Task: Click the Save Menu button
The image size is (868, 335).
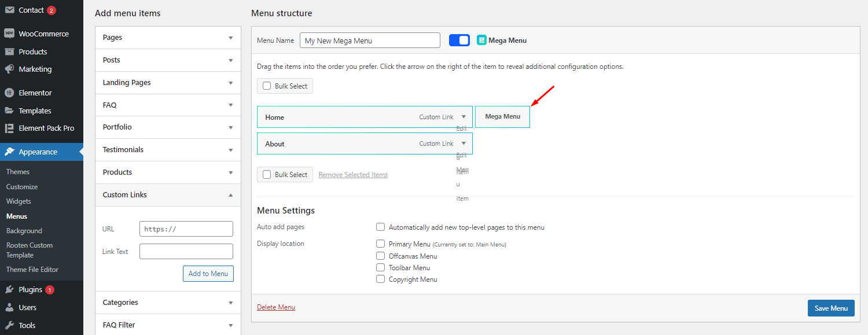Action: [x=830, y=308]
